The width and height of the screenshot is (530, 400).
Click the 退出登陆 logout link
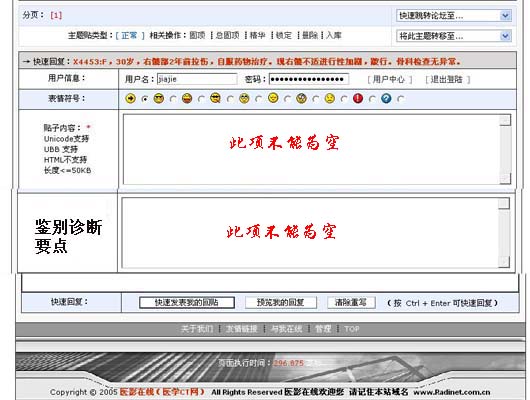pyautogui.click(x=447, y=79)
